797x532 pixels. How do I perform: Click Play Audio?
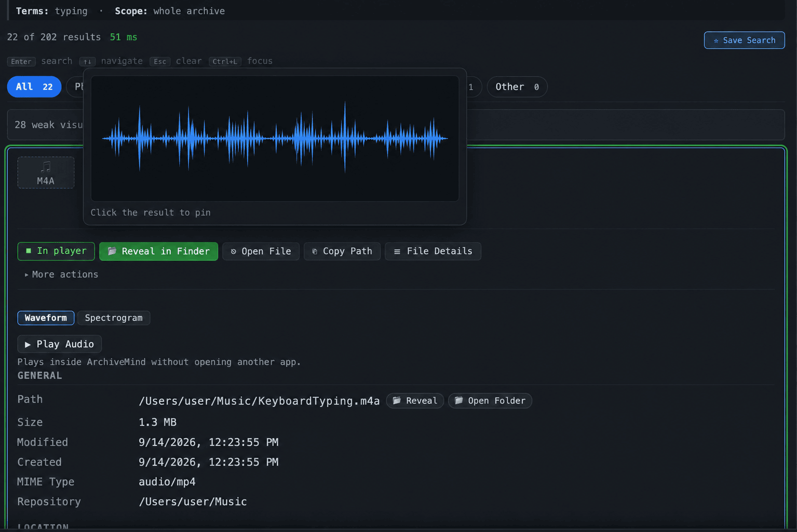point(59,344)
